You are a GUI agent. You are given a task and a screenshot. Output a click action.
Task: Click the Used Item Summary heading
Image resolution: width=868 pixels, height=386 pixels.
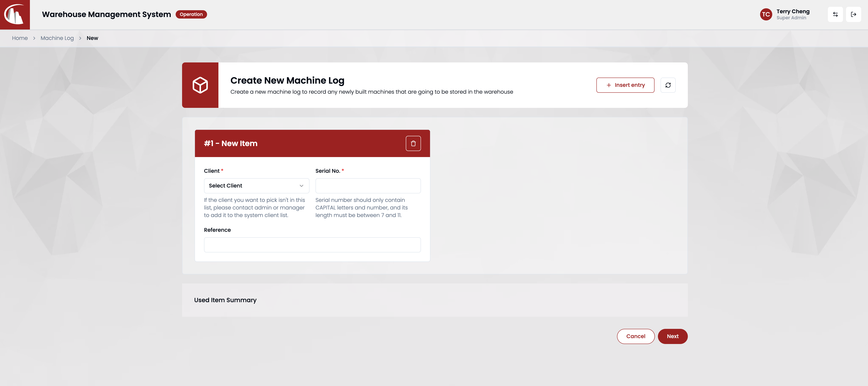click(x=225, y=300)
